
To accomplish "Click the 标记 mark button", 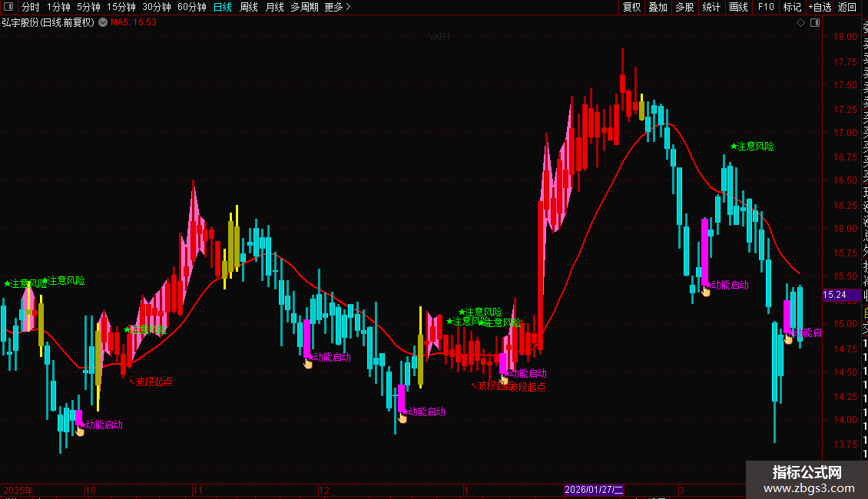I will pyautogui.click(x=792, y=7).
